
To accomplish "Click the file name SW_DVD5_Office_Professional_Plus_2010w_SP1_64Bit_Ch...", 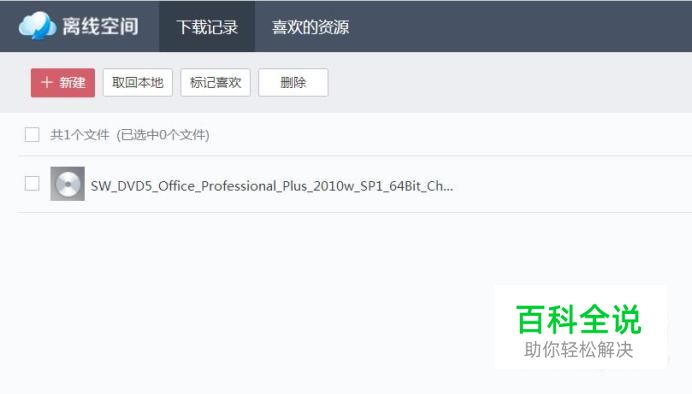I will [272, 186].
